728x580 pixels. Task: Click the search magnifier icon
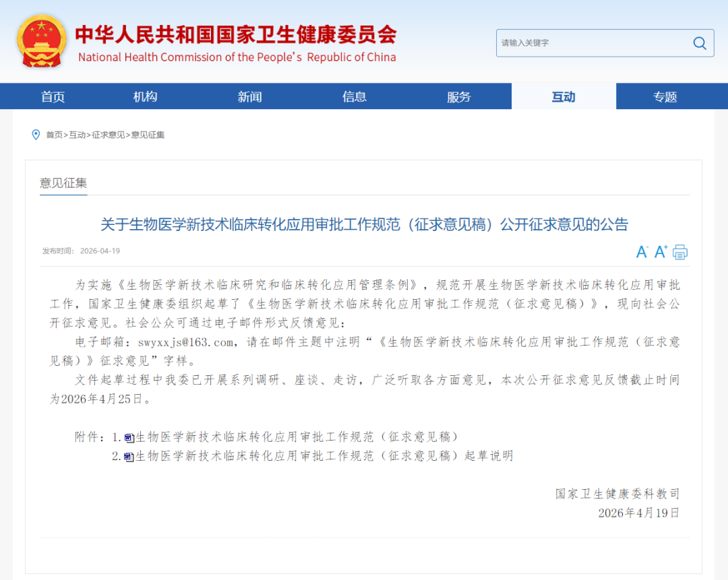coord(699,42)
